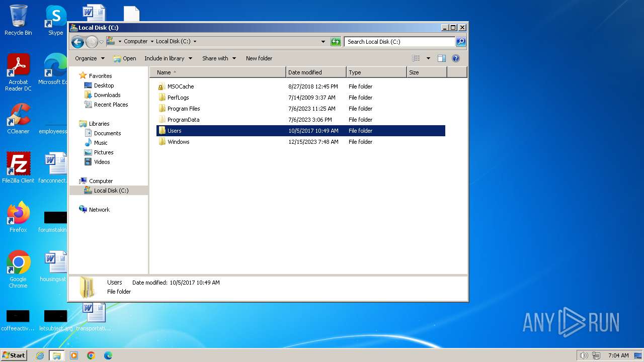Screen dimensions: 644x362
Task: Open the Include in library menu
Action: 168,58
